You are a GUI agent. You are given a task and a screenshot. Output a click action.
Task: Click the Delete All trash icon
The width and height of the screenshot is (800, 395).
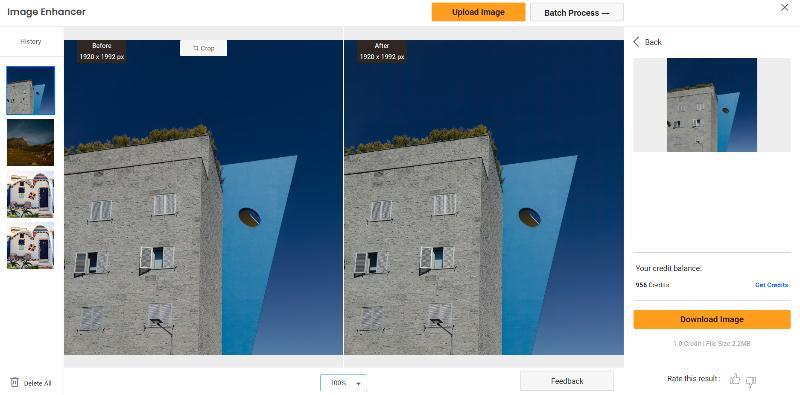tap(14, 382)
